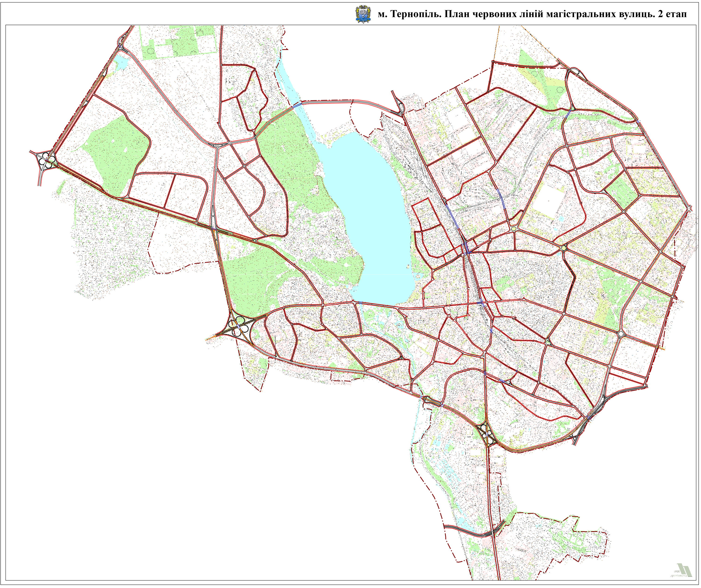This screenshot has width=701, height=588.
Task: Click the map title text 'План червоних ліній'
Action: tap(494, 14)
